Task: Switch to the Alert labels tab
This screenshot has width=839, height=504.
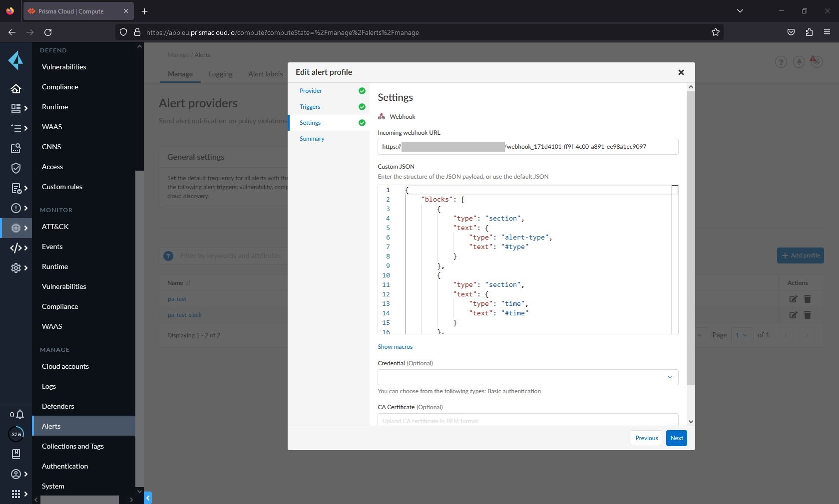Action: (x=266, y=74)
